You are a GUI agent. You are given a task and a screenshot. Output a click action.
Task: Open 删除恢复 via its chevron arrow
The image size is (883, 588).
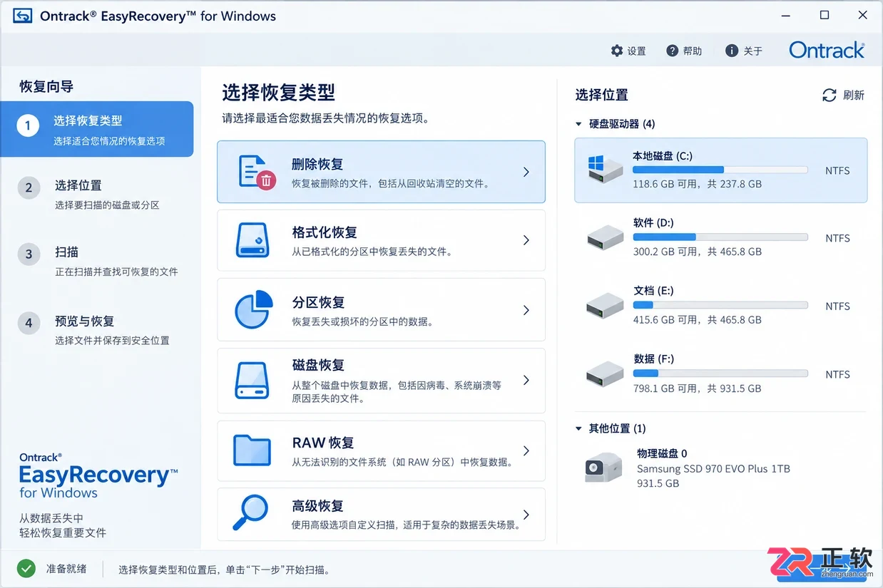[x=526, y=172]
